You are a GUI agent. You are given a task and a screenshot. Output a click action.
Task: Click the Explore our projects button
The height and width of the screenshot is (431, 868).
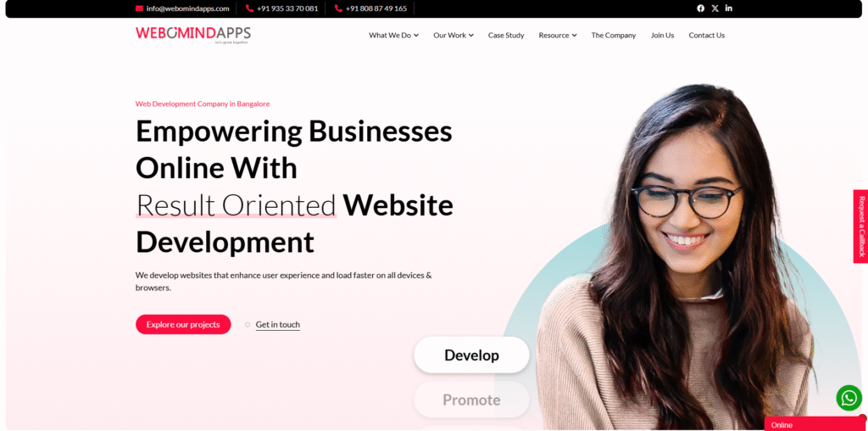pos(183,325)
